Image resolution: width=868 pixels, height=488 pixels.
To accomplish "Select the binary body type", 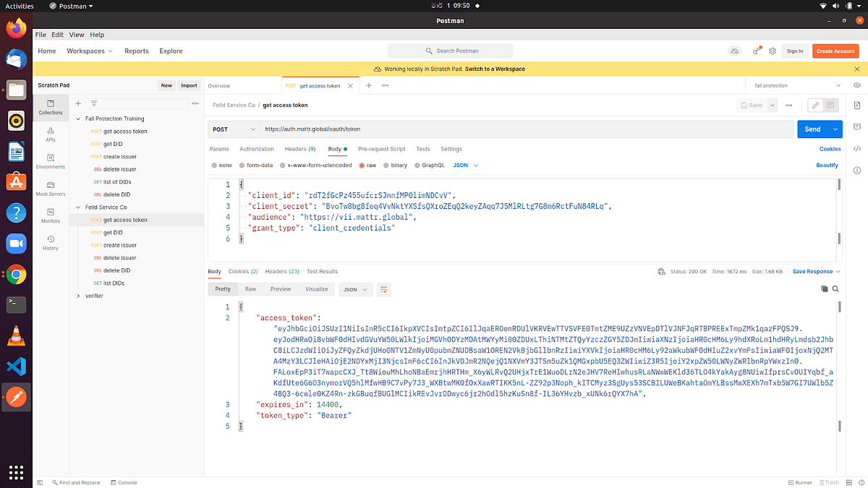I will [x=395, y=166].
